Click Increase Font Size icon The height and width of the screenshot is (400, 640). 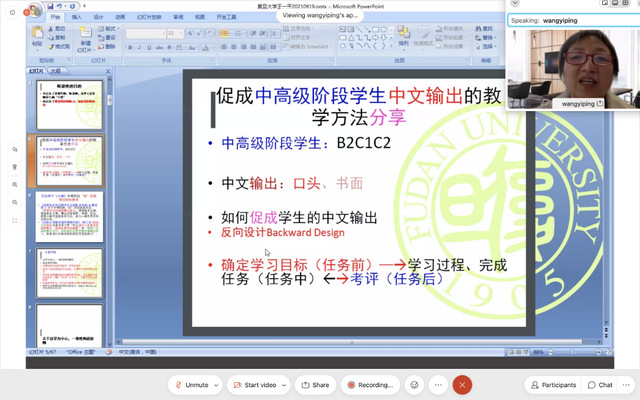point(190,33)
